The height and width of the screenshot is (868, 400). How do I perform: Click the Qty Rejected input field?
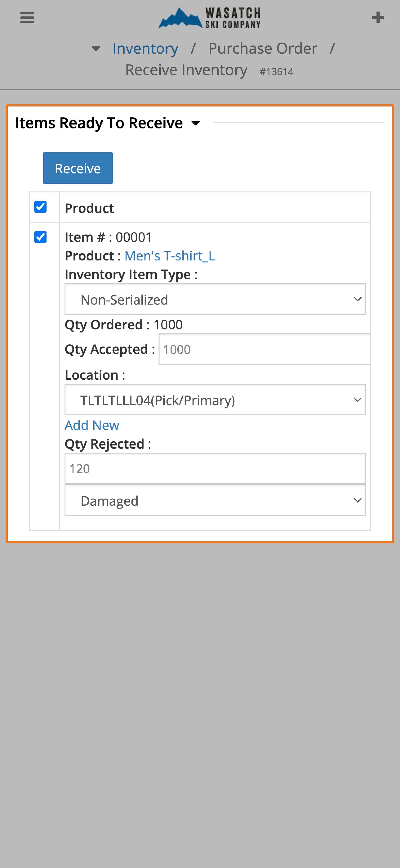point(215,469)
